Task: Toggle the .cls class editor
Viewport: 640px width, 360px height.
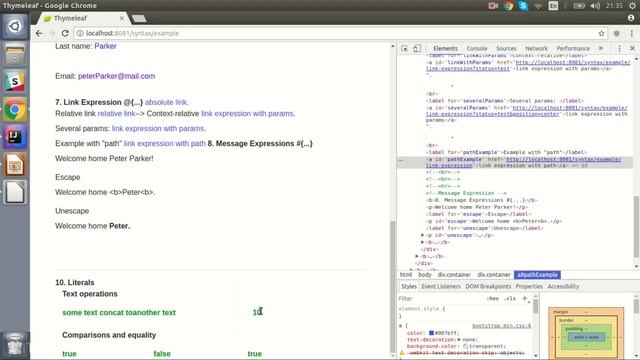Action: 509,299
